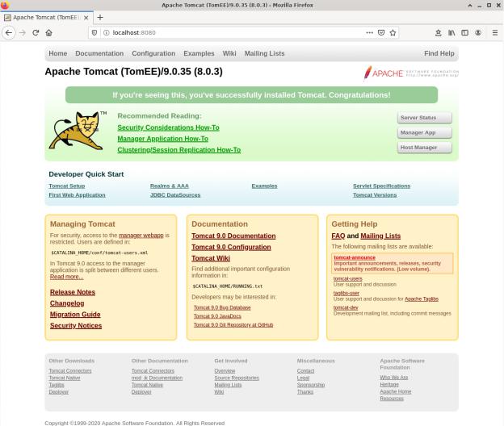
Task: Open Tomcat Wiki link
Action: point(211,258)
